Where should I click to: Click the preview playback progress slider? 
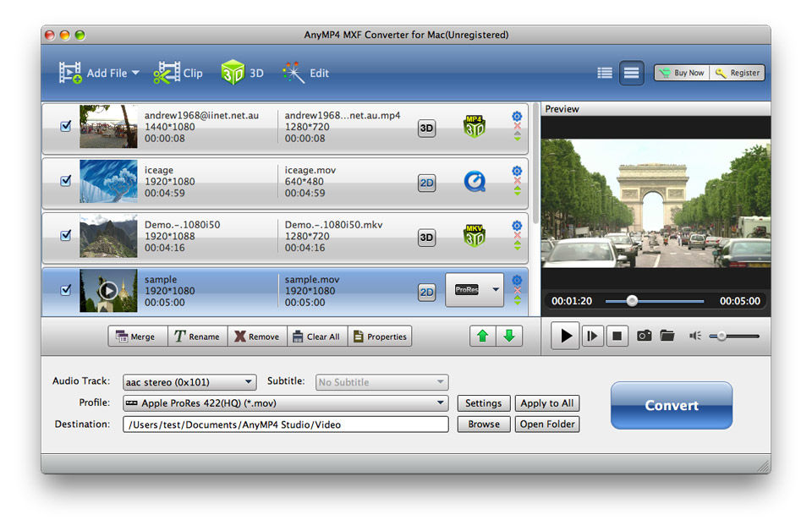[x=666, y=301]
